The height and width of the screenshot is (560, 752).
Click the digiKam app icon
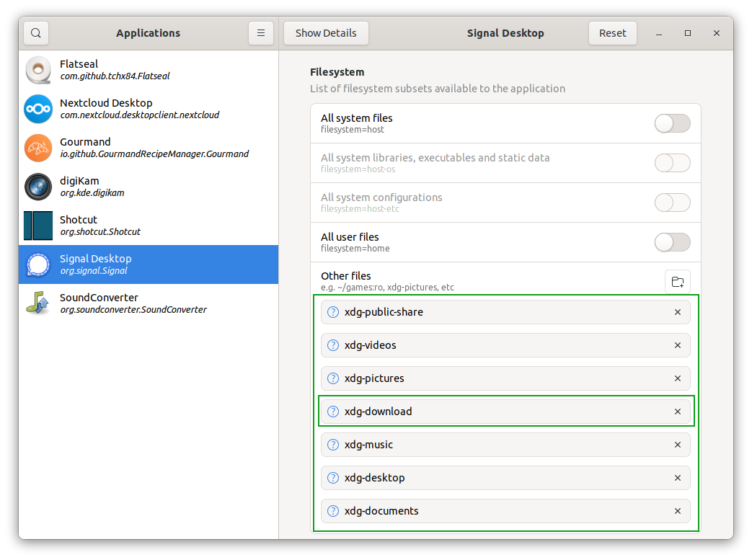click(x=38, y=187)
